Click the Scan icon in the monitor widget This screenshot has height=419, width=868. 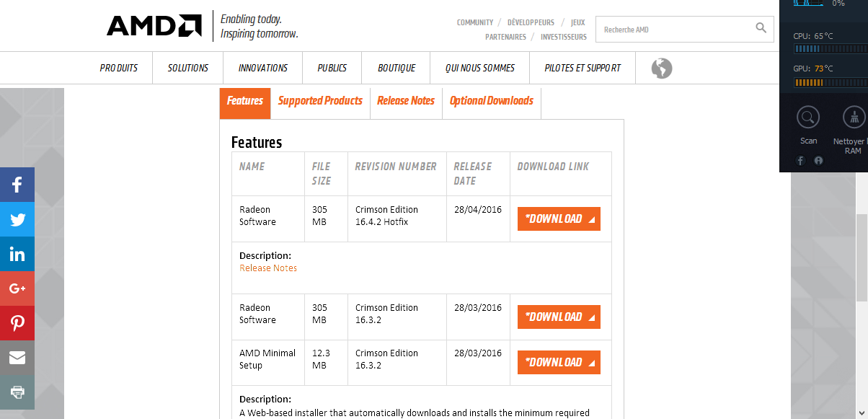click(x=809, y=117)
